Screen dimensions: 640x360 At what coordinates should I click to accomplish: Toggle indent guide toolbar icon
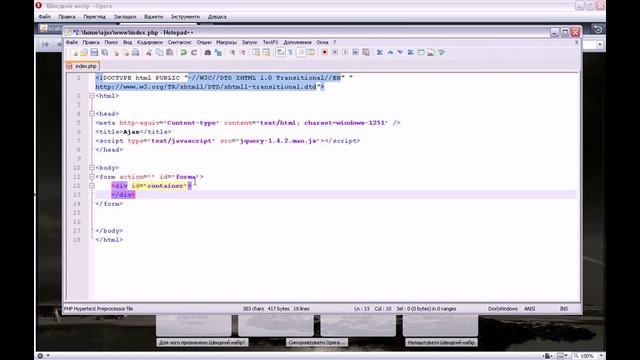[301, 53]
